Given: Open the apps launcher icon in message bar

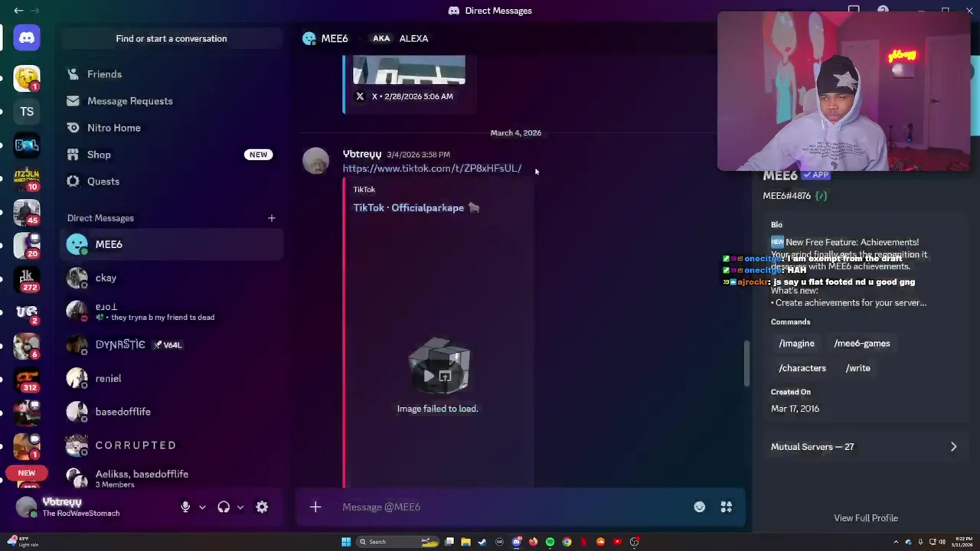Looking at the screenshot, I should click(x=726, y=507).
